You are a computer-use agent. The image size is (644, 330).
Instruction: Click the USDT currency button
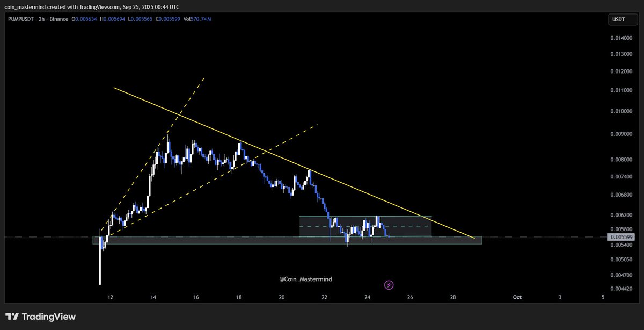point(622,18)
